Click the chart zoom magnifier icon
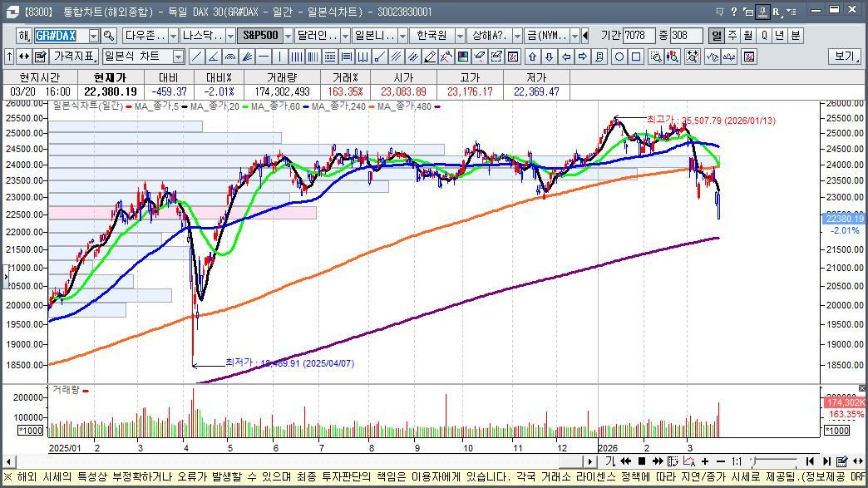The width and height of the screenshot is (868, 488). click(x=656, y=57)
